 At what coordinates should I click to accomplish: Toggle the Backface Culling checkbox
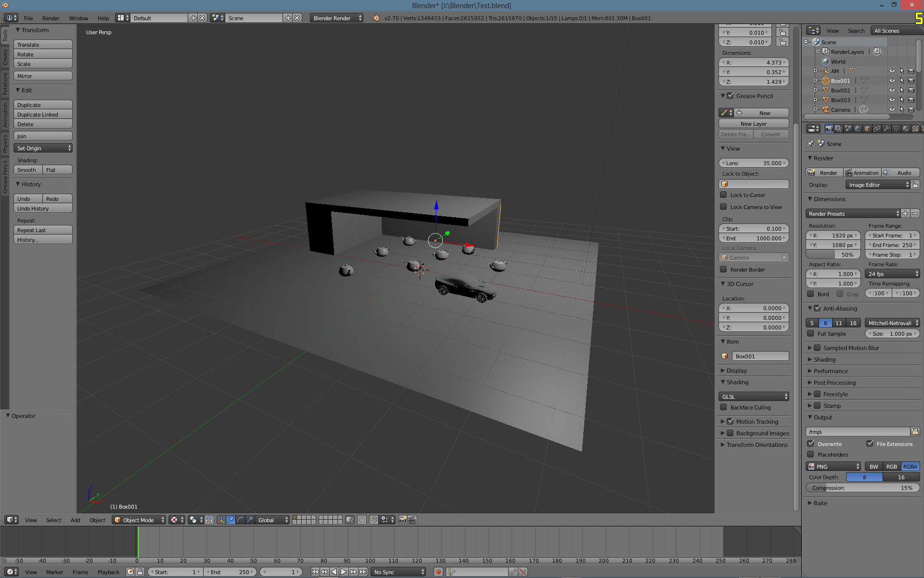pos(723,407)
